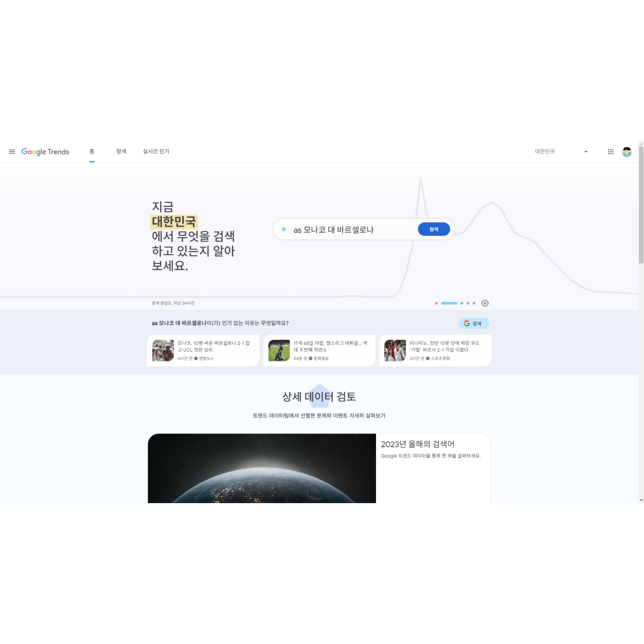The height and width of the screenshot is (644, 644).
Task: Select the first red carousel dot
Action: (x=436, y=303)
